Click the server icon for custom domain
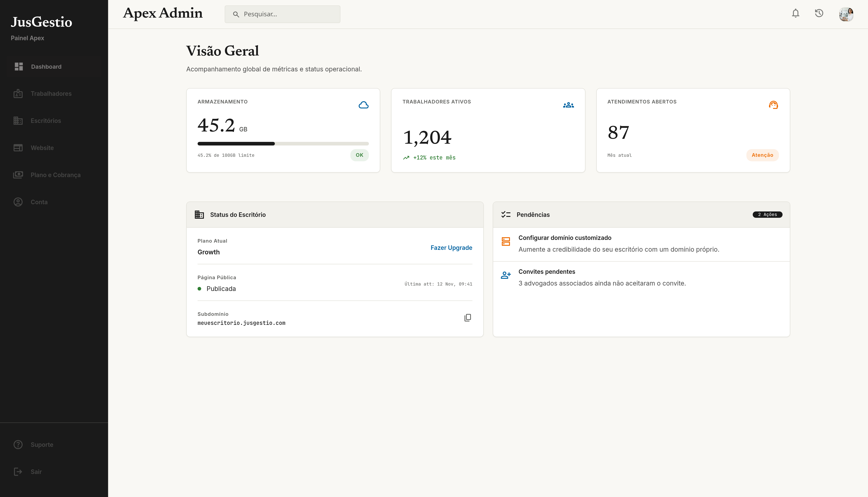Screen dimensions: 868x497 click(506, 241)
